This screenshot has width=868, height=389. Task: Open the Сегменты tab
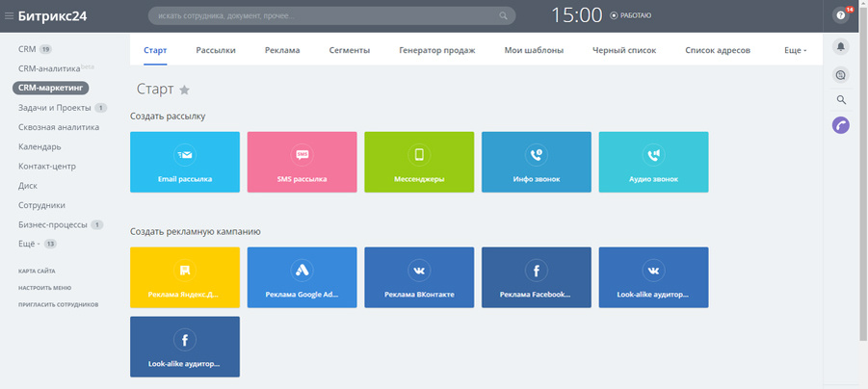click(350, 50)
